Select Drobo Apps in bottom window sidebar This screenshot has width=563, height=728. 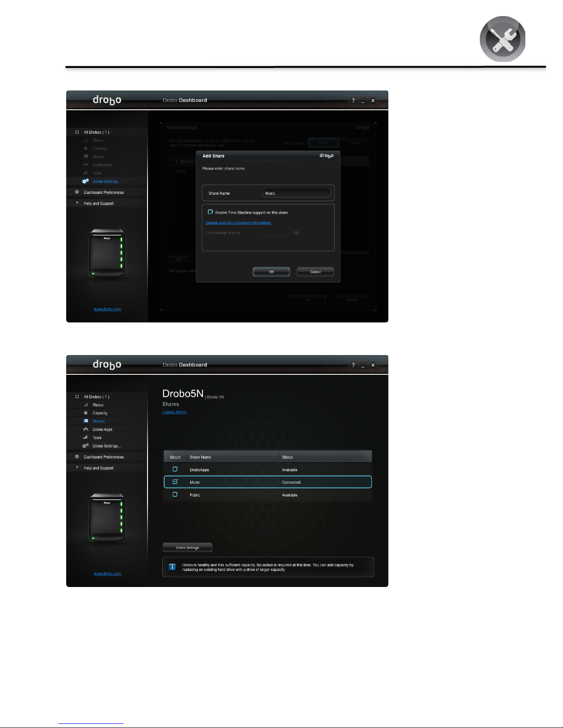pyautogui.click(x=102, y=429)
